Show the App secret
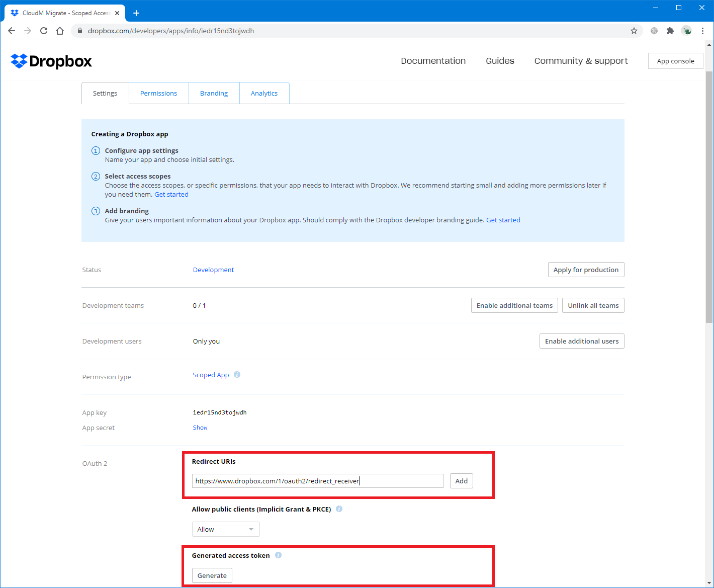 tap(200, 428)
